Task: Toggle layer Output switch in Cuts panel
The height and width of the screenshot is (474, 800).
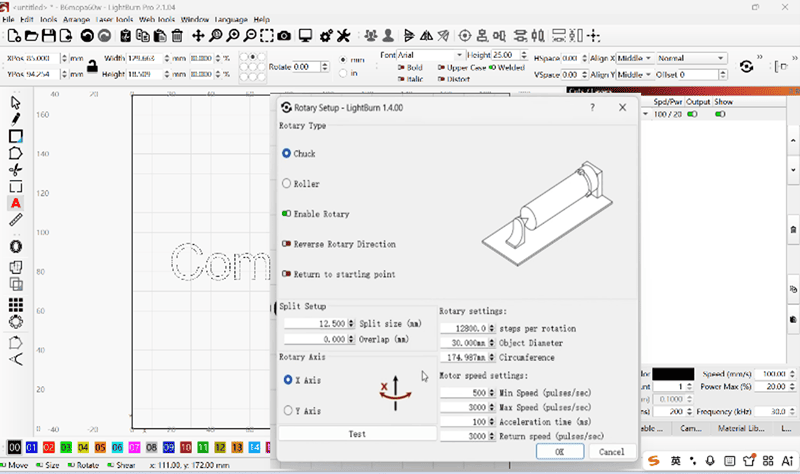Action: [x=692, y=114]
